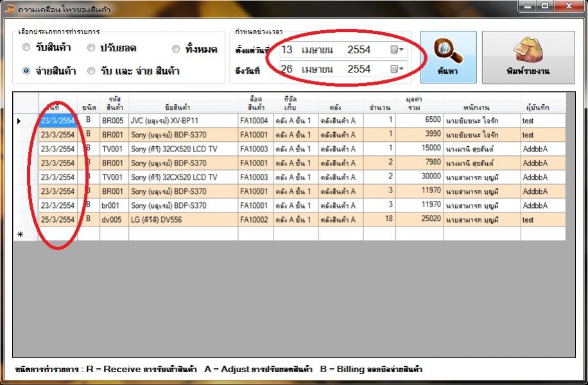Click the highlighted 23/3/2554 date in BR005 row
The image size is (588, 385).
tap(58, 121)
